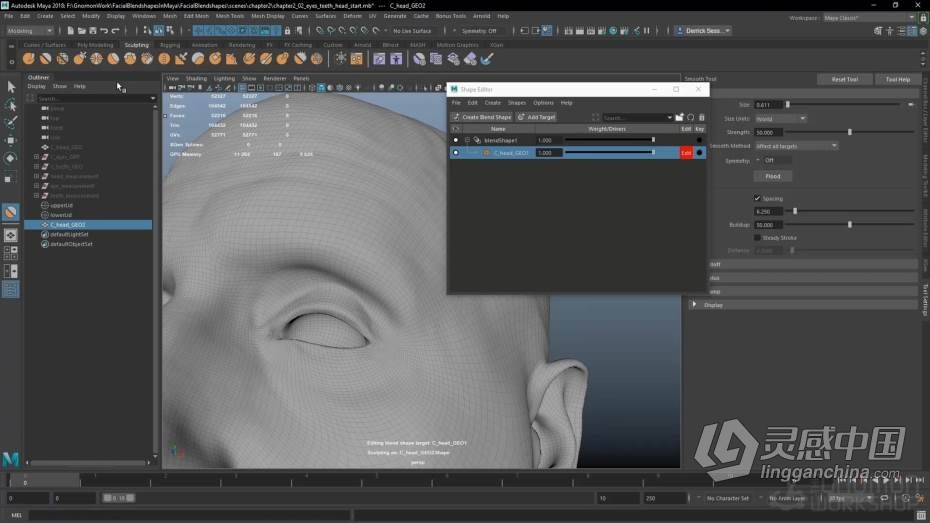Activate the Rotate tool in toolbox
930x523 pixels.
point(11,158)
